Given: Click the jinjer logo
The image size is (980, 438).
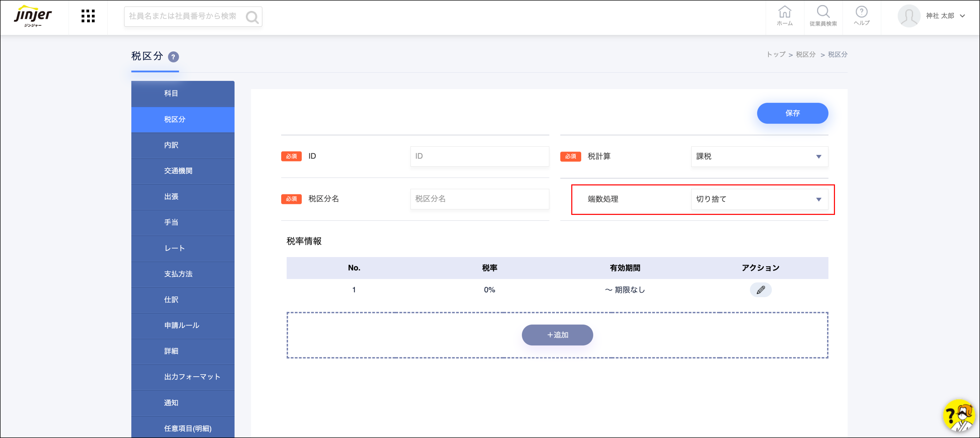Looking at the screenshot, I should pyautogui.click(x=33, y=16).
